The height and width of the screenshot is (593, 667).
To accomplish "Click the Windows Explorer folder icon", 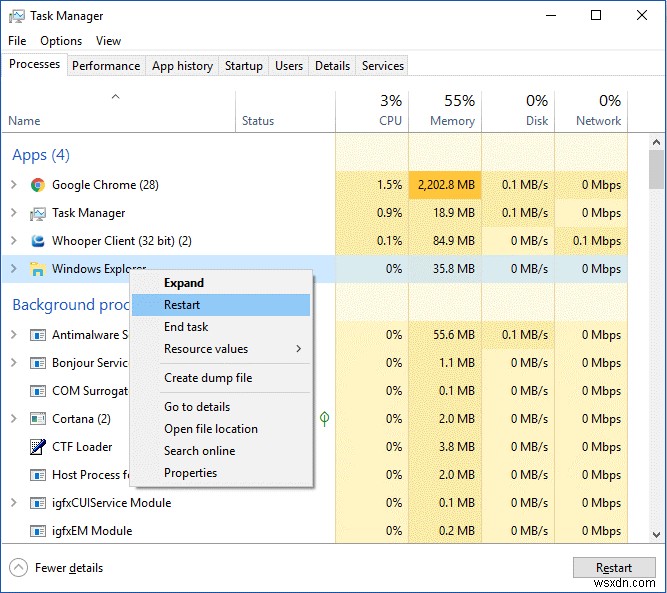I will pos(37,269).
